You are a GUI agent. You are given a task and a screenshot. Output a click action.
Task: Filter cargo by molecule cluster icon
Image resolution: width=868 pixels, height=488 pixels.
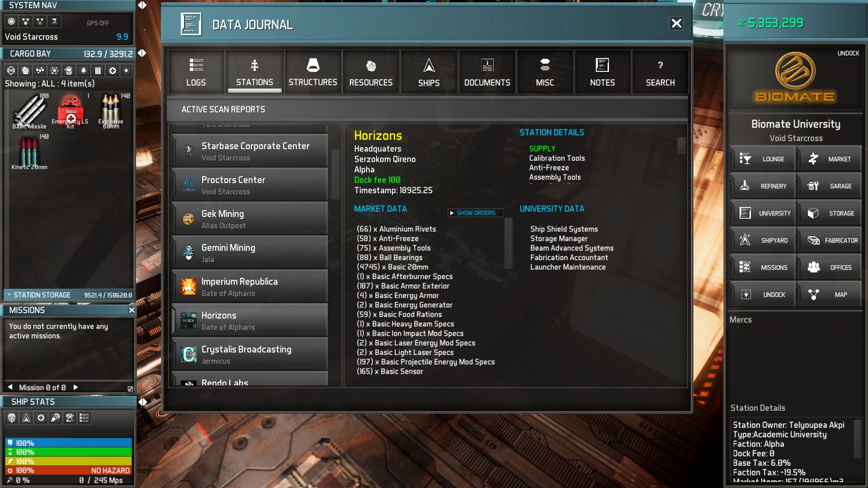tap(40, 70)
